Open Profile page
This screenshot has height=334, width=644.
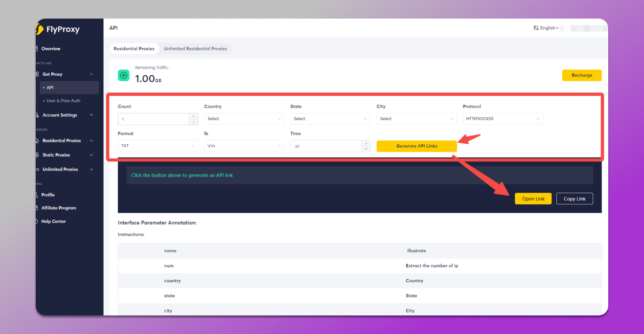point(48,195)
